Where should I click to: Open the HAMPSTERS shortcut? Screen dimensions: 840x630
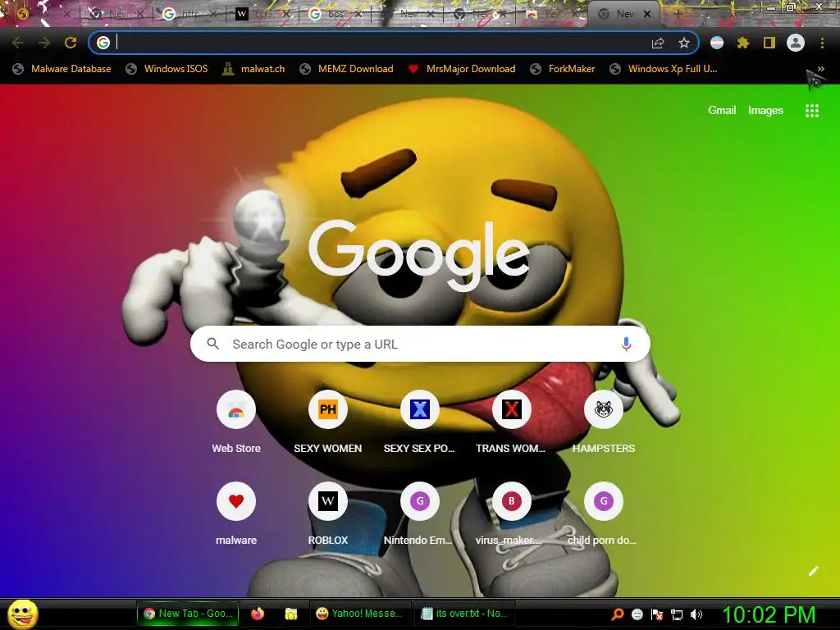pyautogui.click(x=604, y=423)
